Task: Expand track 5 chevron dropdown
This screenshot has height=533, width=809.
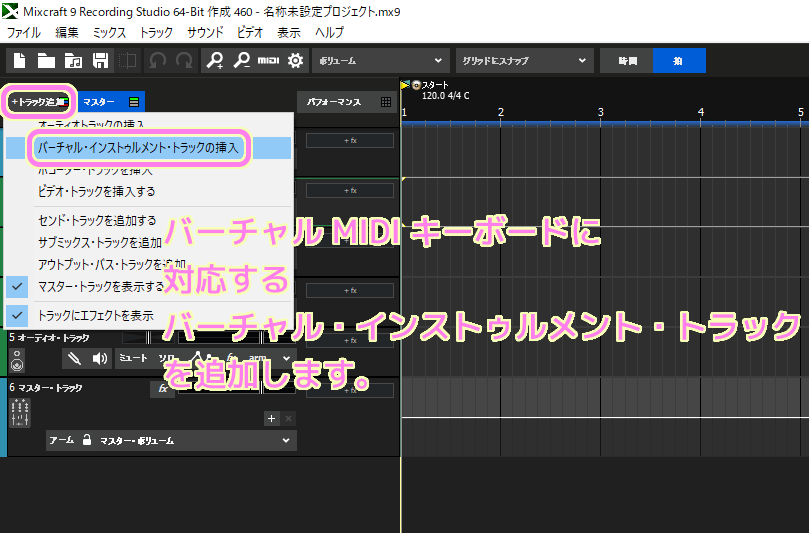Action: 286,358
